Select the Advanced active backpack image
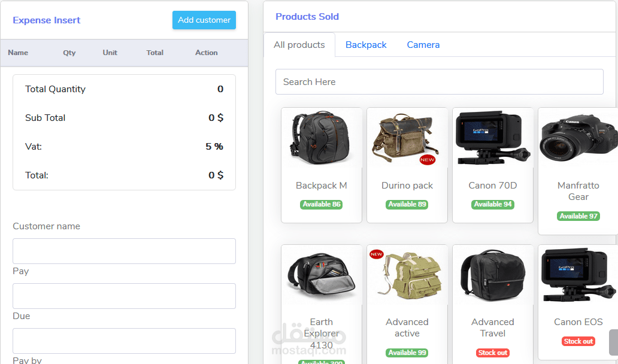The width and height of the screenshot is (618, 364). pos(407,275)
